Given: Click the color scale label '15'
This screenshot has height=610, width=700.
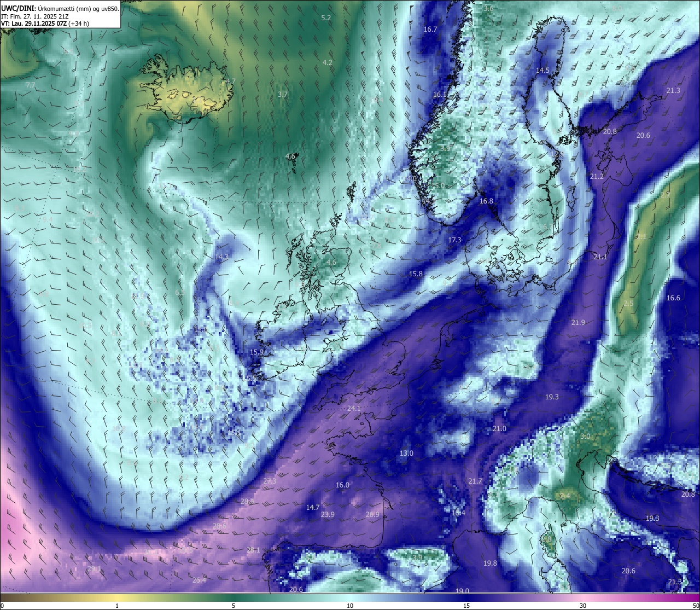Looking at the screenshot, I should pyautogui.click(x=466, y=606).
